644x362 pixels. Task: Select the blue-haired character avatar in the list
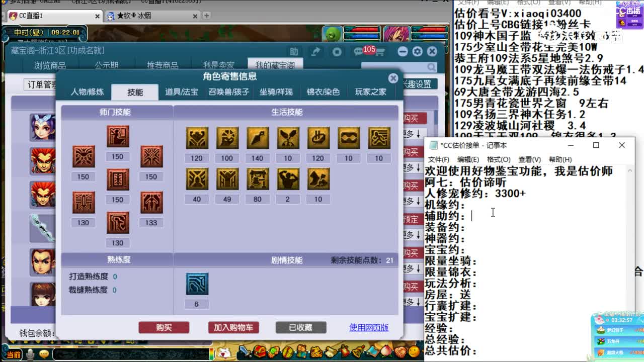coord(42,127)
